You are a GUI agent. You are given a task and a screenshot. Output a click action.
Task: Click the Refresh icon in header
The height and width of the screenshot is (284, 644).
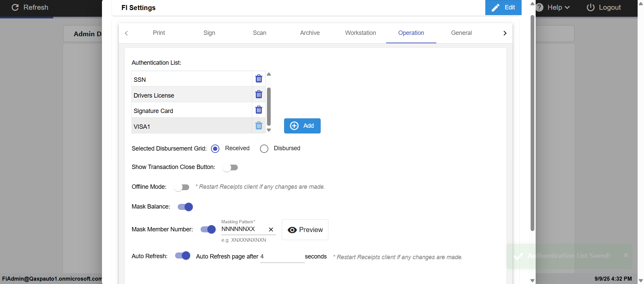point(15,7)
